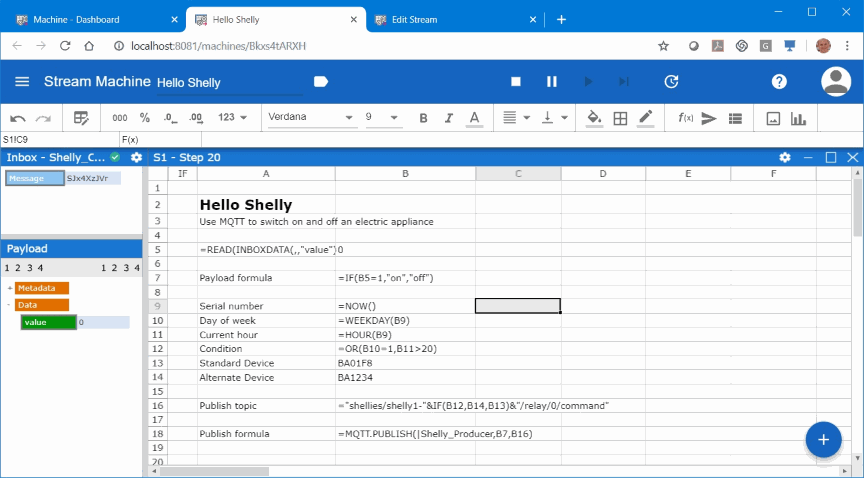Screen dimensions: 864x478
Task: Expand the Metadata tree node
Action: click(9, 288)
